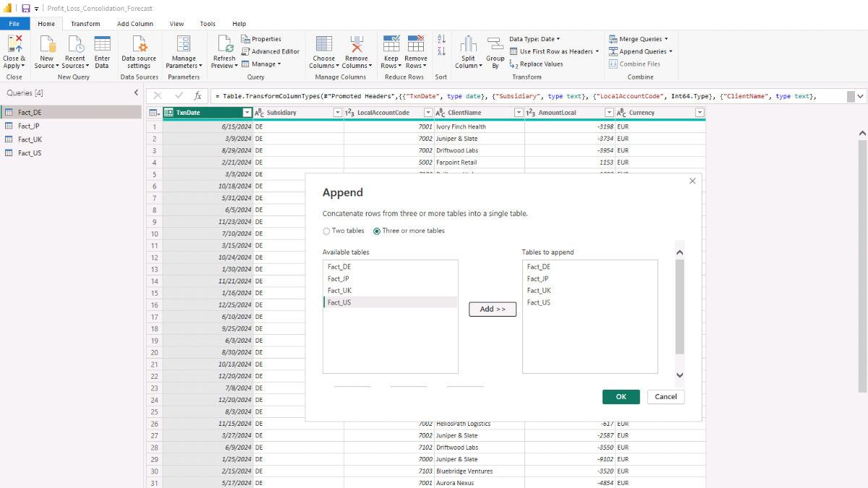Screen dimensions: 868x488
Task: Click the Enter Data icon
Action: click(102, 45)
